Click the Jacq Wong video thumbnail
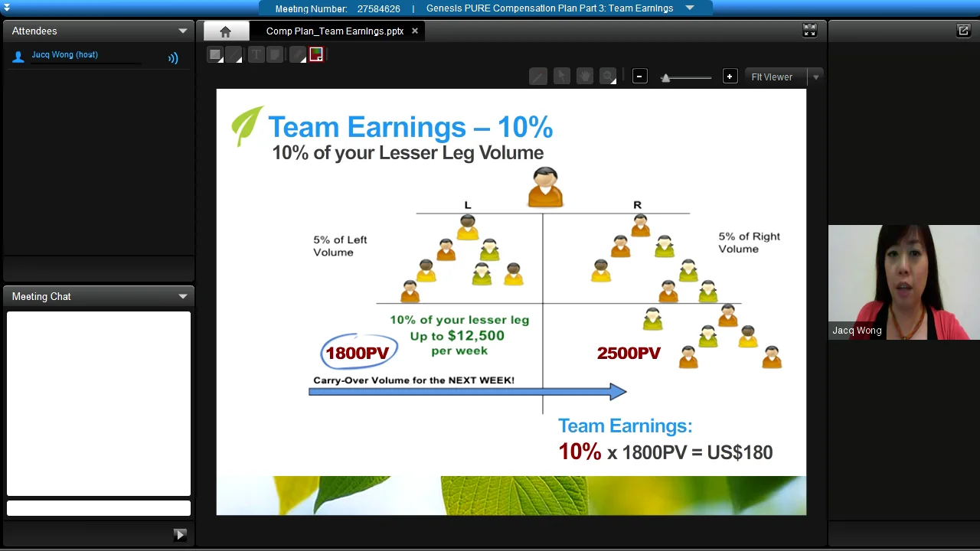 point(903,282)
